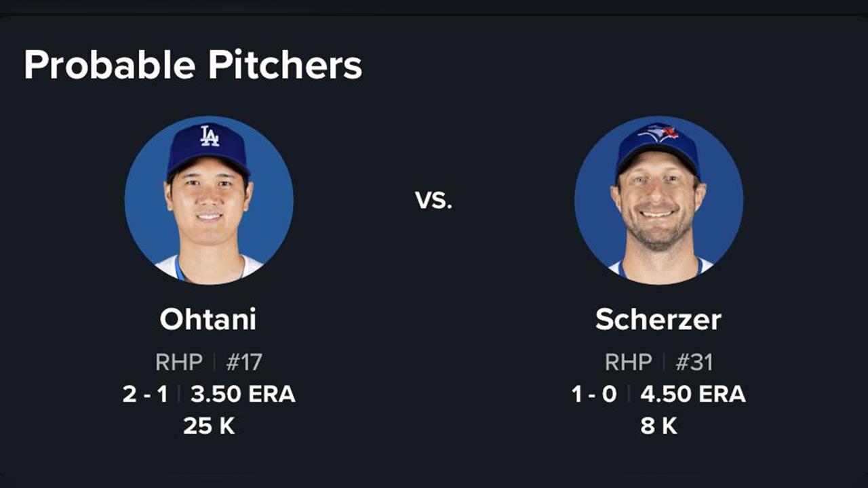Select the 8 K strikeout stat
868x488 pixels.
click(658, 426)
